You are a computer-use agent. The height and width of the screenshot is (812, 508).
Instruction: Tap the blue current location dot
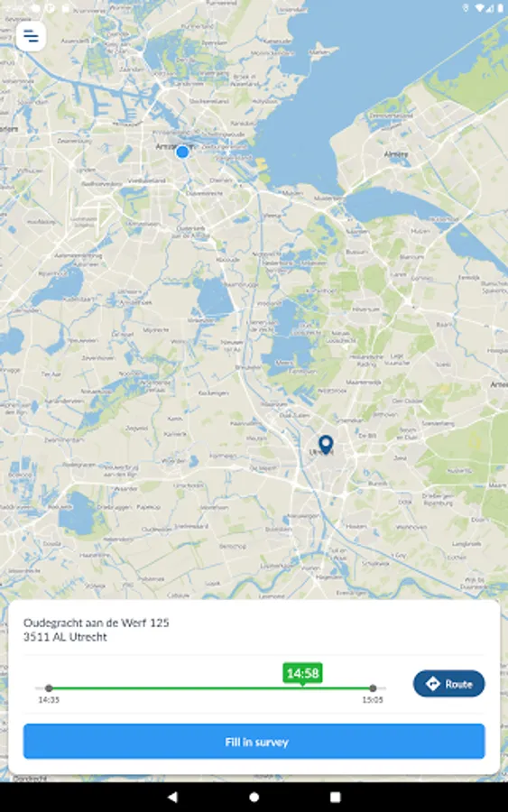point(182,152)
